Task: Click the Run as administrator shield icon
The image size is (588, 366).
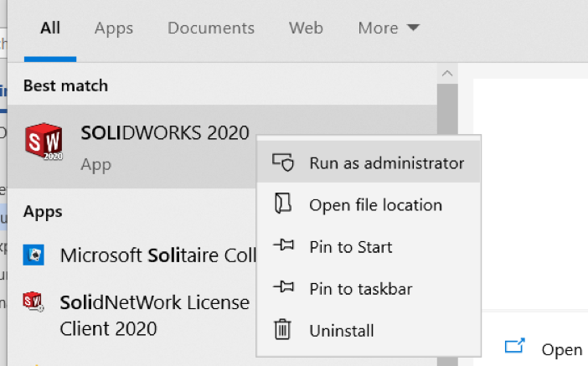Action: (283, 163)
